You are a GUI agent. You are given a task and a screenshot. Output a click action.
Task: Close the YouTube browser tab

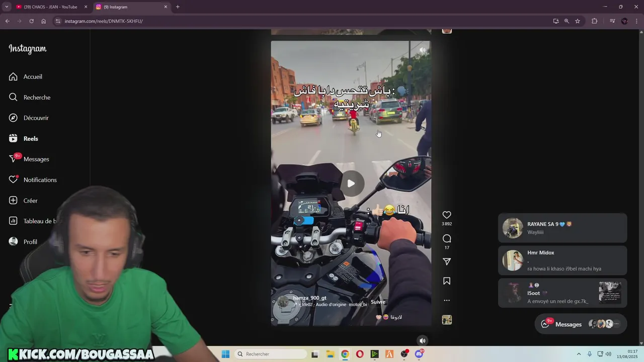(x=86, y=7)
